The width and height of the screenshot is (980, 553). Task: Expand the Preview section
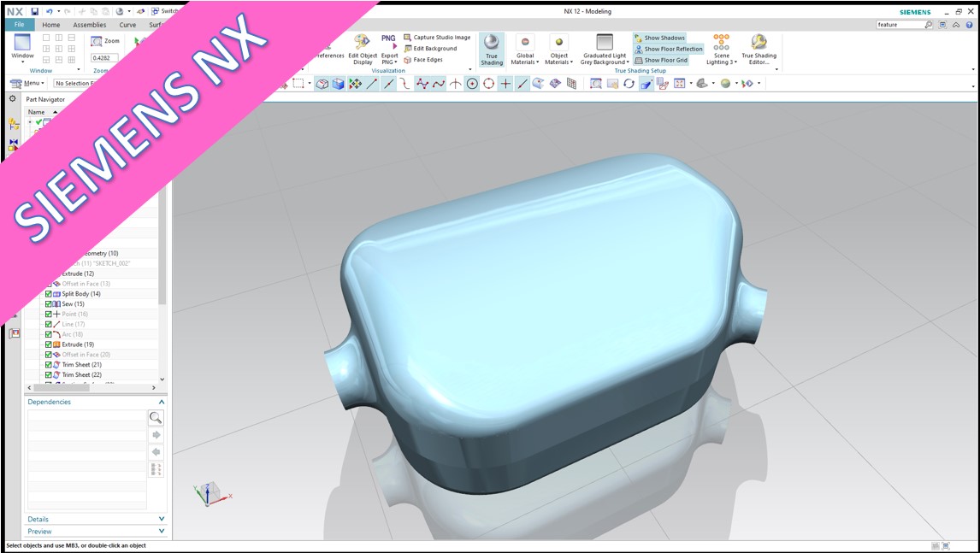(x=162, y=531)
